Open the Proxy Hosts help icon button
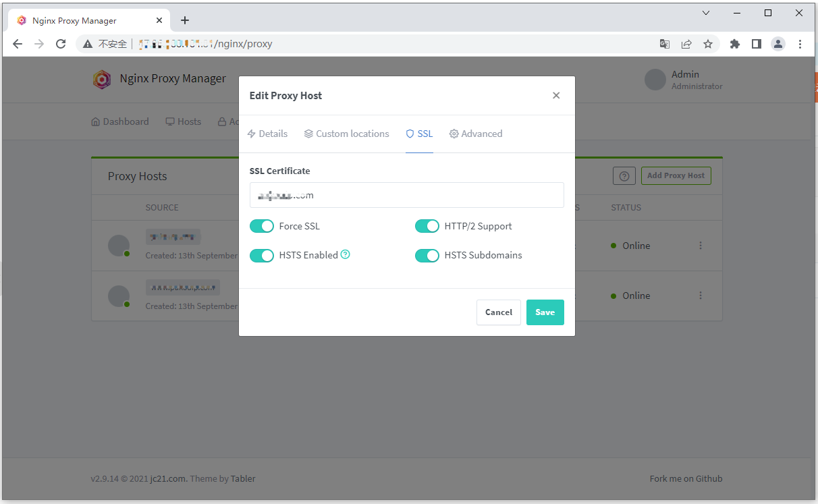The width and height of the screenshot is (818, 504). (624, 175)
